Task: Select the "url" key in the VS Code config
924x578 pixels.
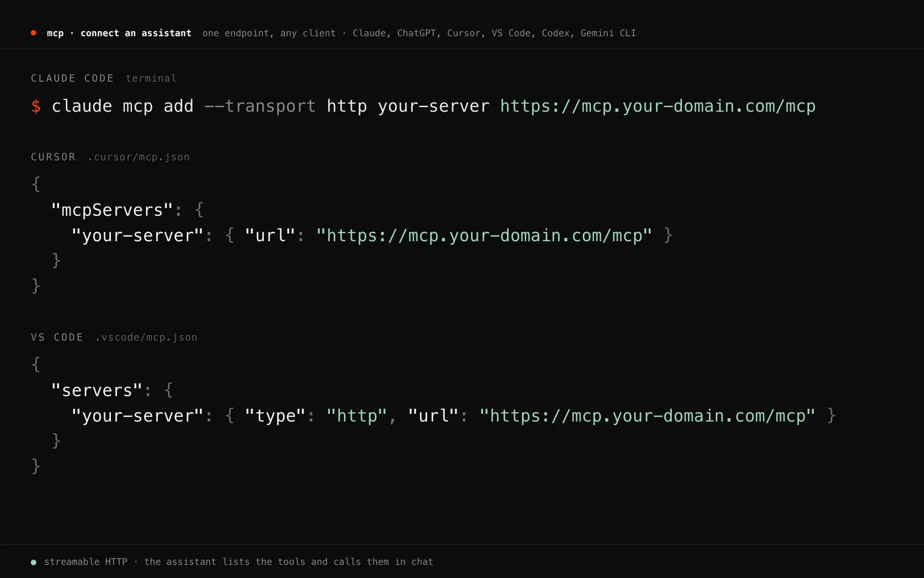Action: 434,415
